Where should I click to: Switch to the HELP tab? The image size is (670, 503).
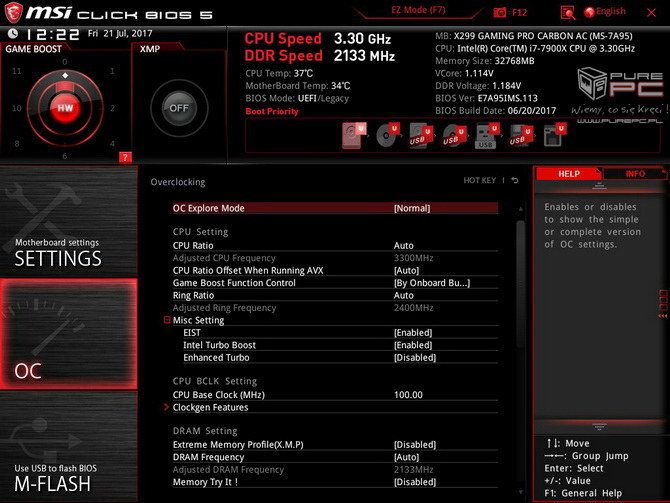pyautogui.click(x=569, y=174)
